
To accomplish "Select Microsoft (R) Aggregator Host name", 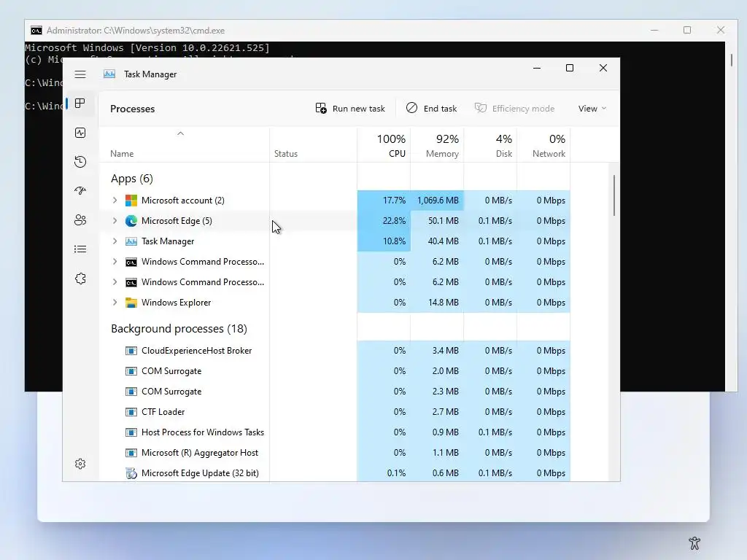I will 200,454.
